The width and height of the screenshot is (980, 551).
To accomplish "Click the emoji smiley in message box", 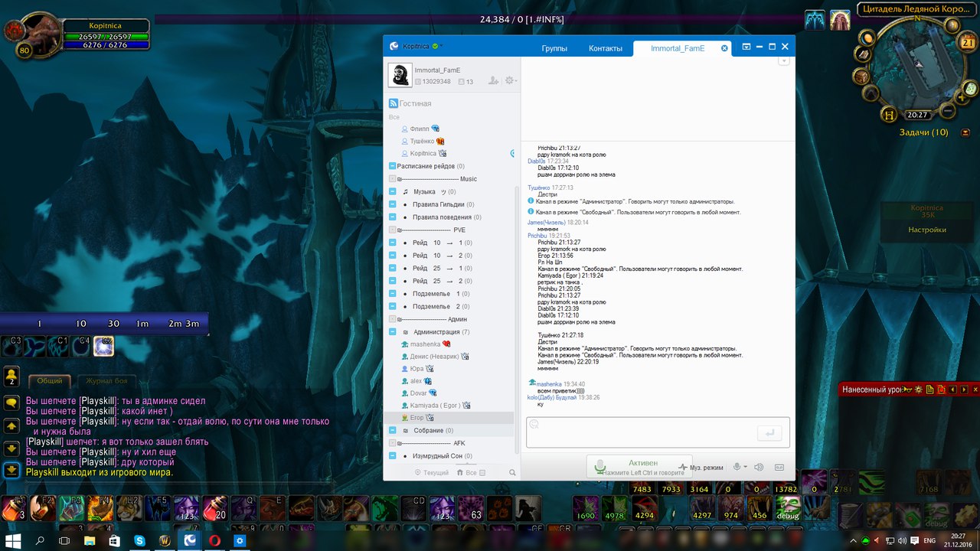I will tap(534, 425).
